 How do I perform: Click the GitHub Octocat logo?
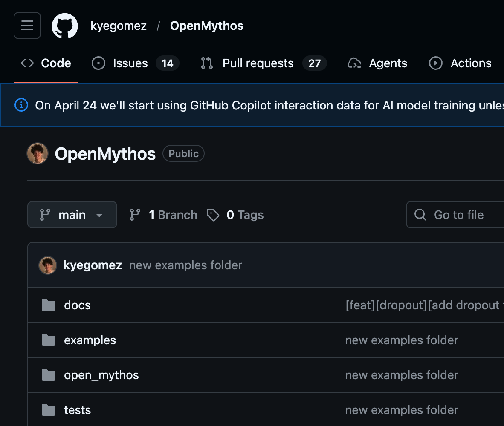point(65,26)
